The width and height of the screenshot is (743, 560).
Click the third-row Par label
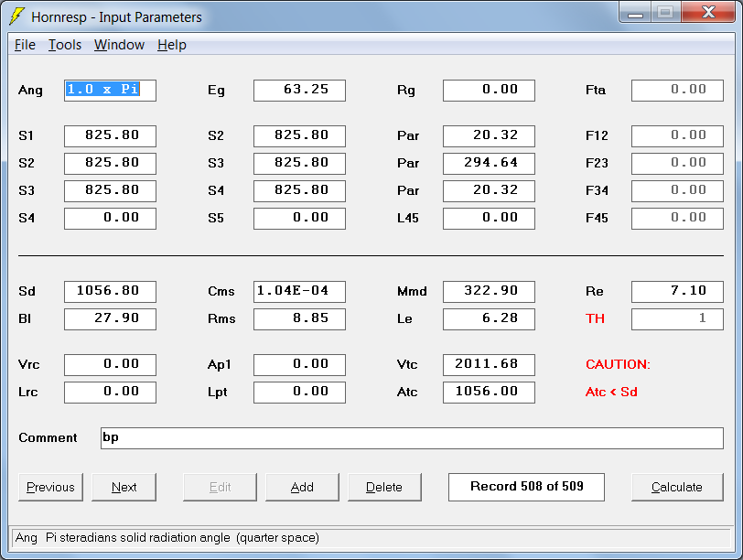click(408, 190)
